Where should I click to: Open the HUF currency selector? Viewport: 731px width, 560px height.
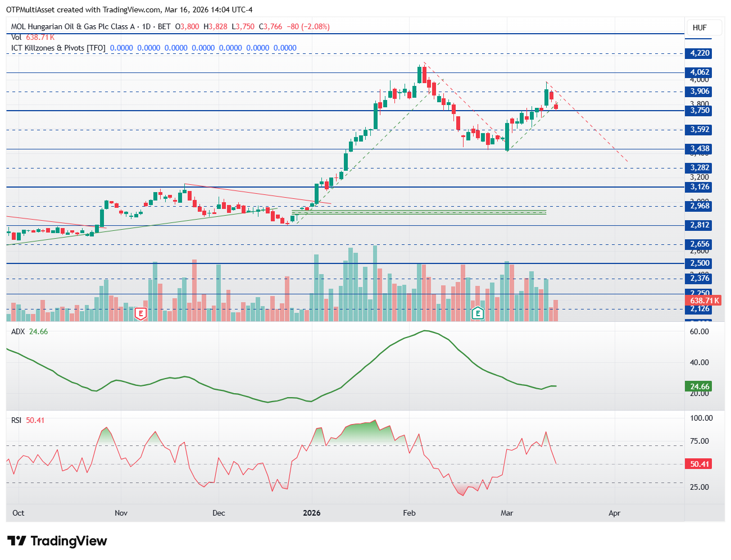tap(700, 28)
